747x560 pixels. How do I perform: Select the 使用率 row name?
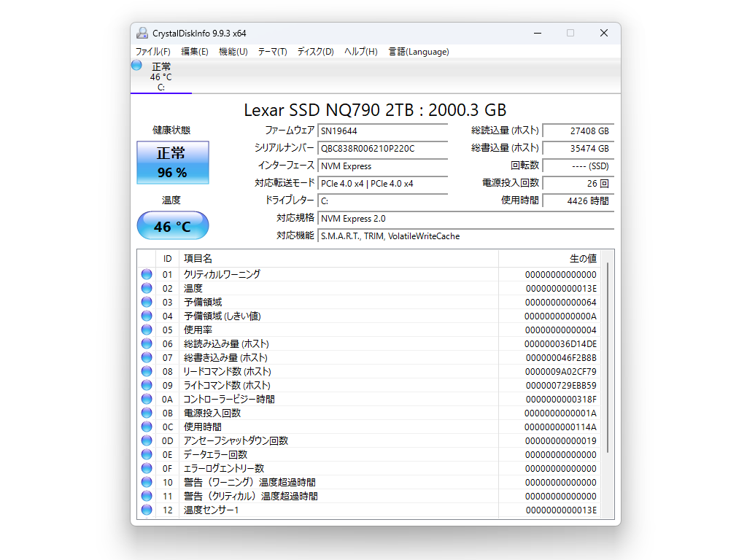click(x=198, y=330)
